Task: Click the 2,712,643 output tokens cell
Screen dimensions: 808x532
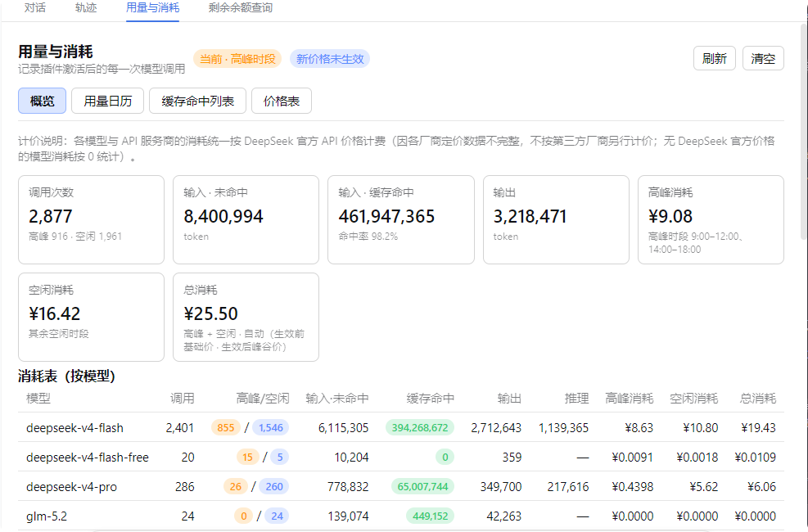Action: point(496,428)
